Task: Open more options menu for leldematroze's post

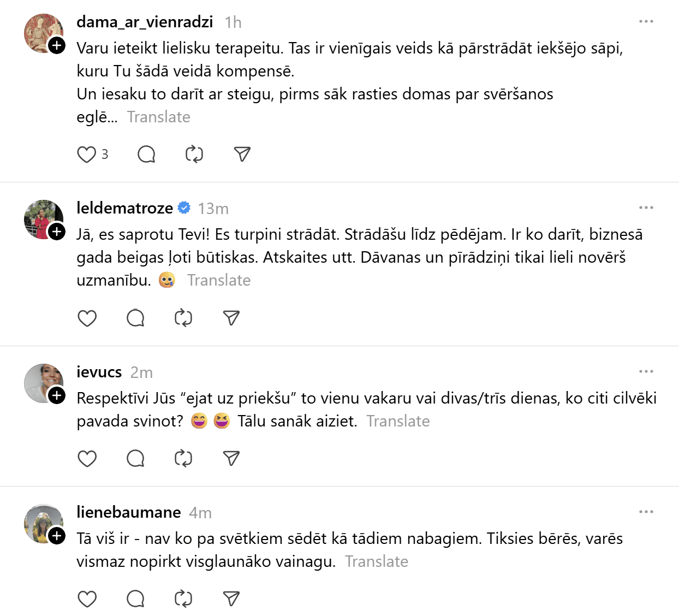Action: 646,208
